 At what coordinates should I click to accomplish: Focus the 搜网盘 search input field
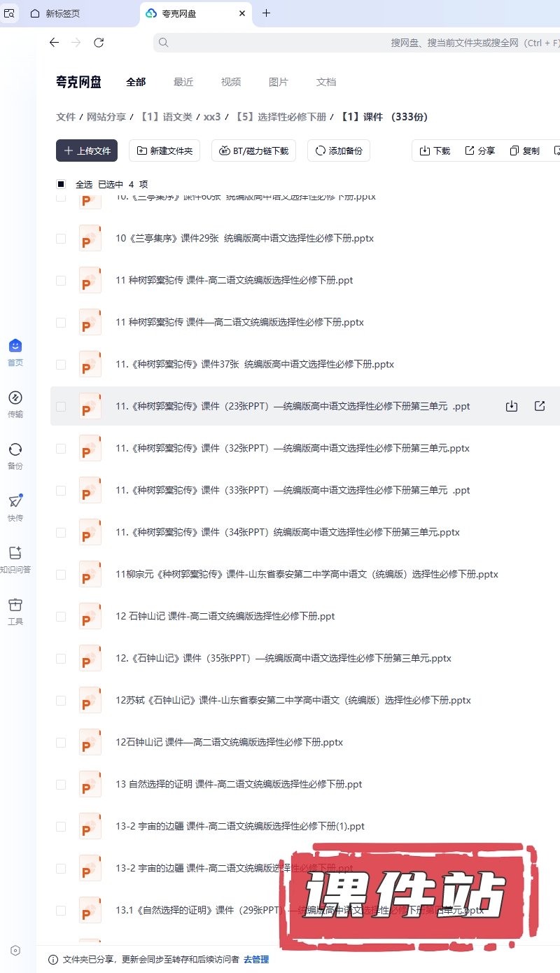coord(356,43)
